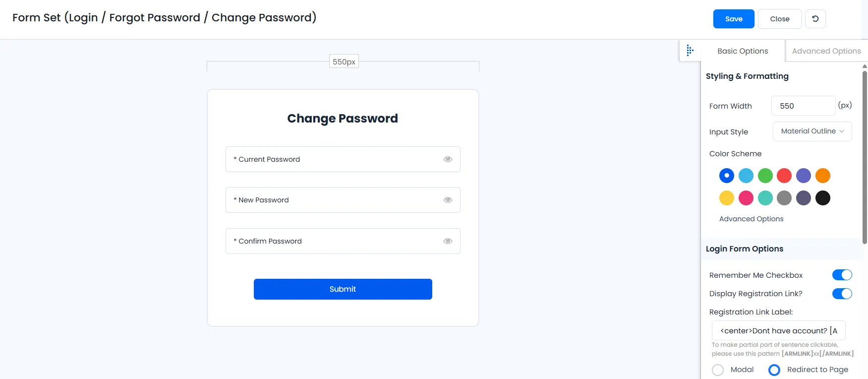Screen dimensions: 868x379
Task: Select the black color scheme swatch
Action: point(822,197)
